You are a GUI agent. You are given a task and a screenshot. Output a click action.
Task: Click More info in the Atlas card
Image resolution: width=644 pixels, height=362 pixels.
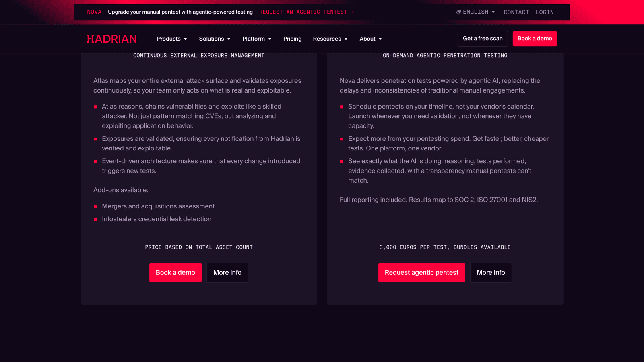(x=227, y=273)
